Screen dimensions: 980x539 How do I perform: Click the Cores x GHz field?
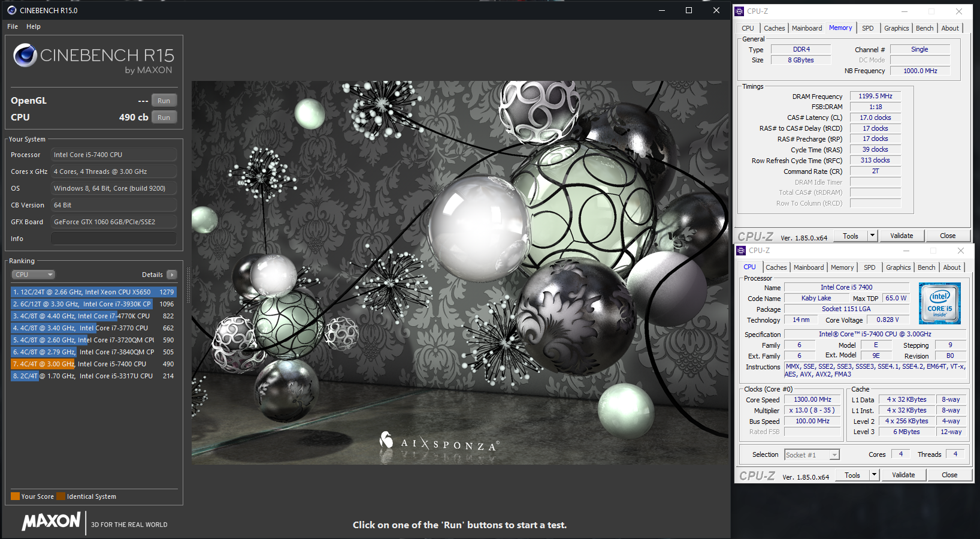[114, 171]
